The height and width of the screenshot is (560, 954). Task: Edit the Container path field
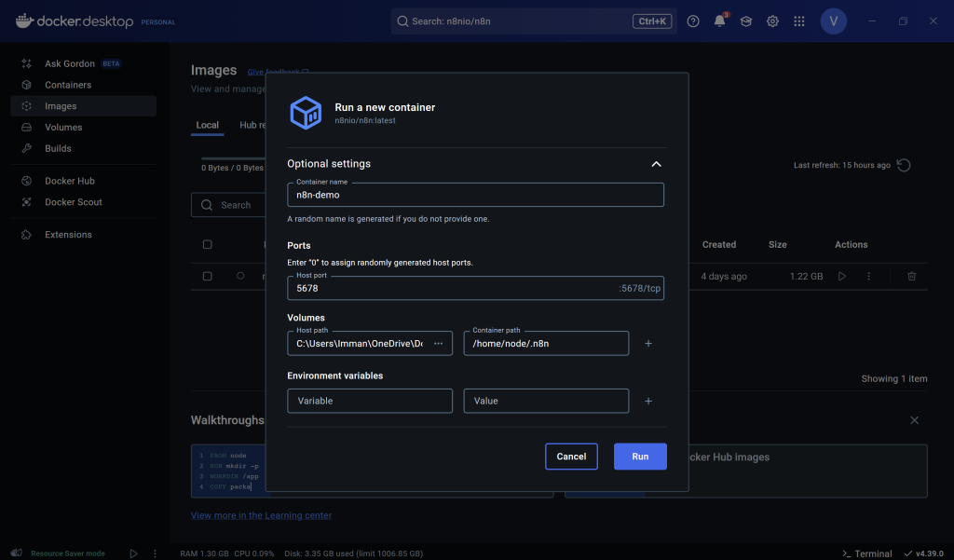click(x=546, y=343)
